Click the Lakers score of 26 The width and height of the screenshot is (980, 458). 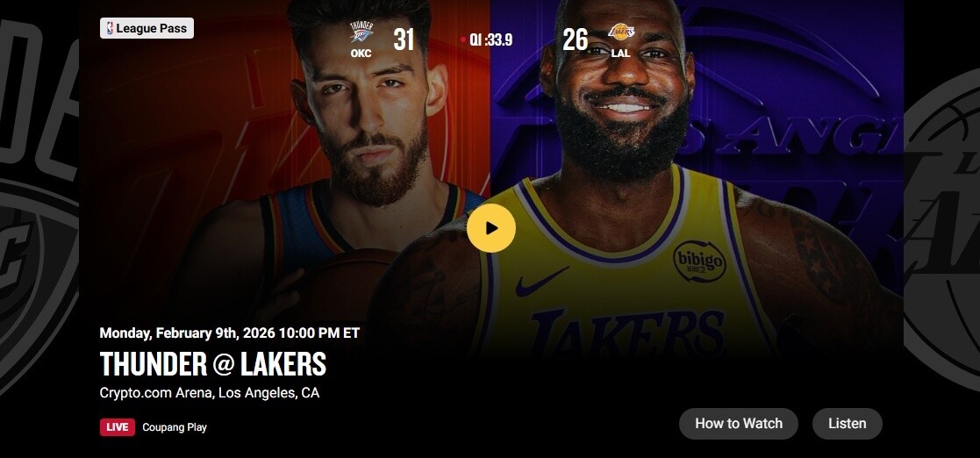pyautogui.click(x=575, y=40)
